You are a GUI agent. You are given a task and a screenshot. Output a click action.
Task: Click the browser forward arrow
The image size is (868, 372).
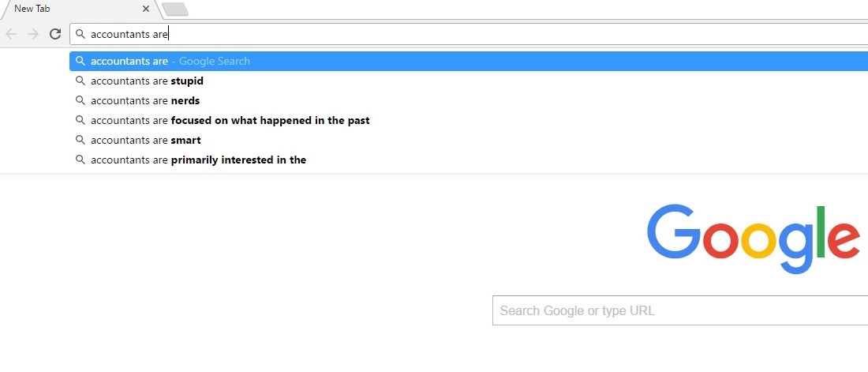33,35
